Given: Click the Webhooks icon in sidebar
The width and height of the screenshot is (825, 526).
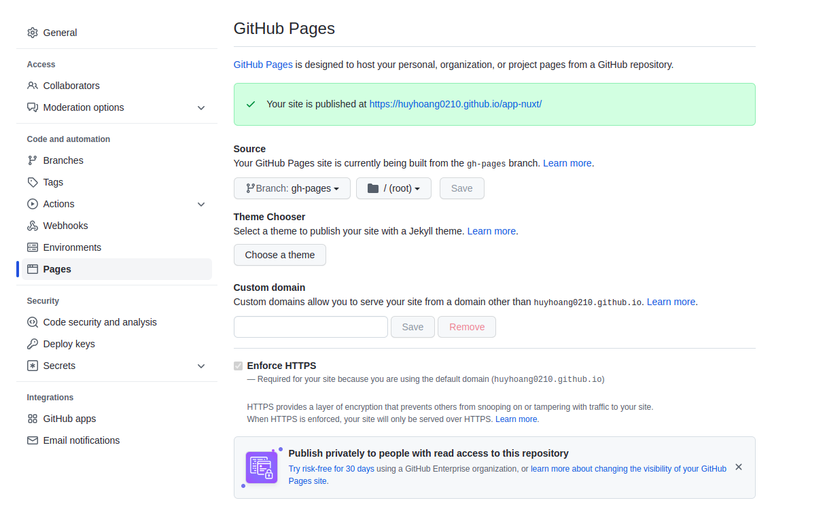Looking at the screenshot, I should (33, 226).
